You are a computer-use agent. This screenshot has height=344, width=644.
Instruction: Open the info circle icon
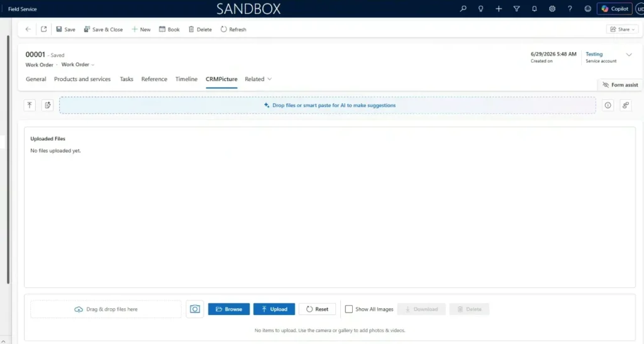point(608,106)
